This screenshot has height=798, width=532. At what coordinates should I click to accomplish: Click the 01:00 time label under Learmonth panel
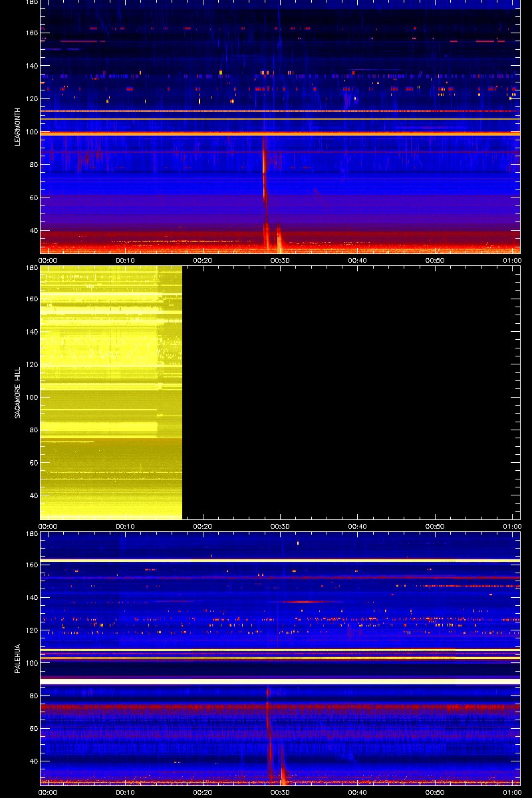pos(512,261)
